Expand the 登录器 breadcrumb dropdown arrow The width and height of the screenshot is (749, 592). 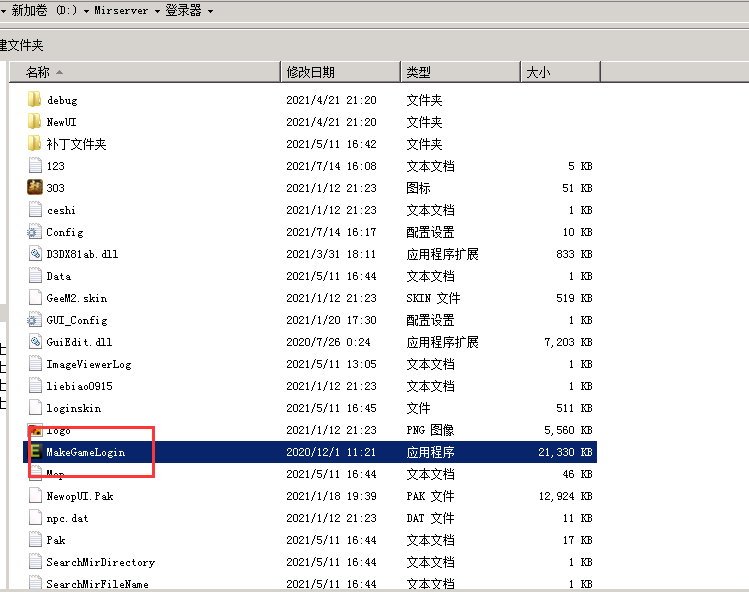tap(210, 11)
